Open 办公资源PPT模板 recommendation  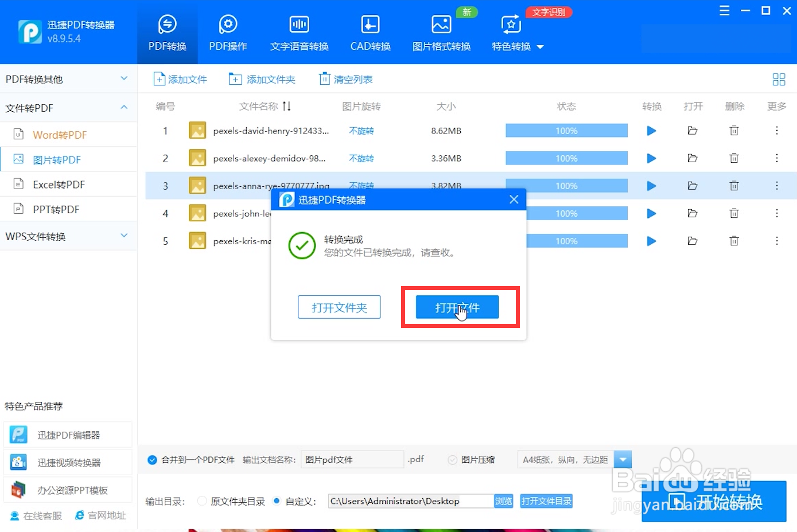tap(68, 490)
